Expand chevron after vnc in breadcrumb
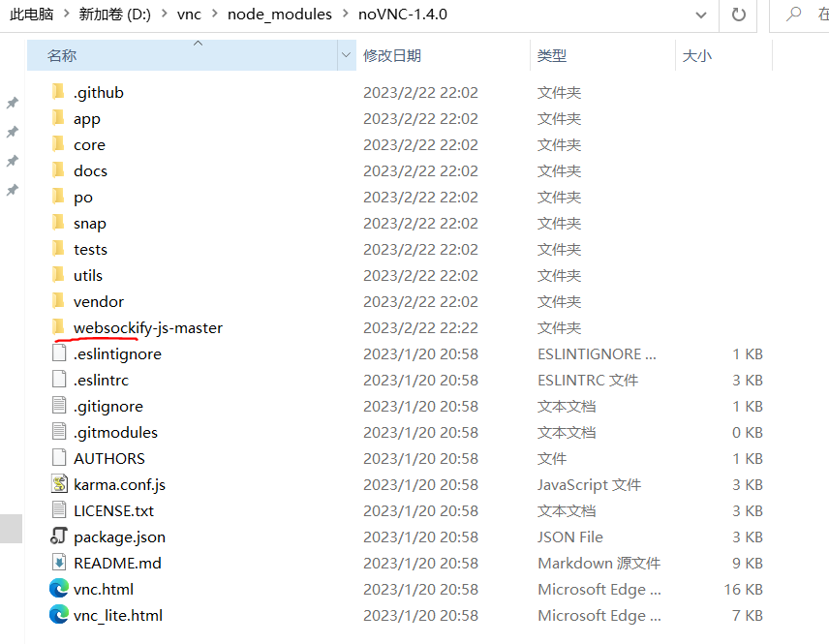This screenshot has height=644, width=829. 215,14
